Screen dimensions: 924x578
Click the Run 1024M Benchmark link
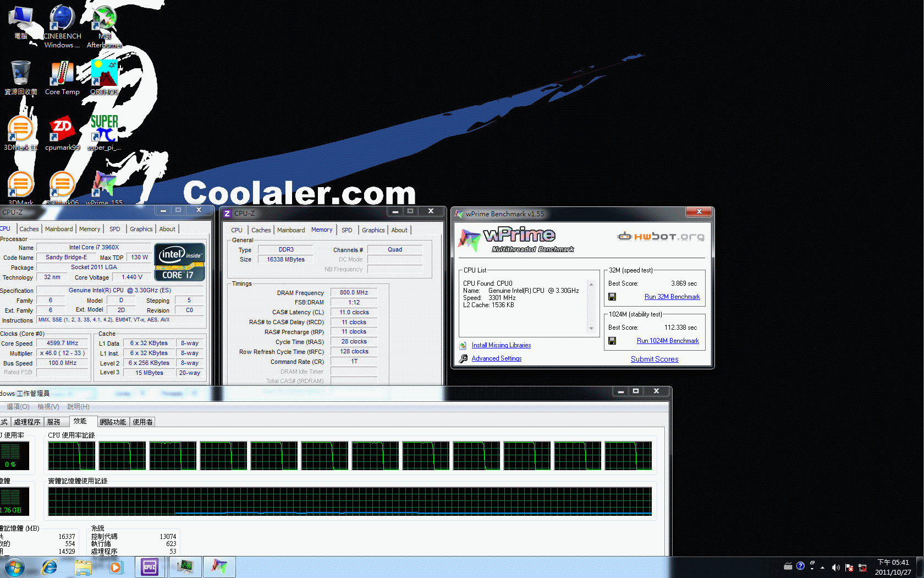pos(668,341)
